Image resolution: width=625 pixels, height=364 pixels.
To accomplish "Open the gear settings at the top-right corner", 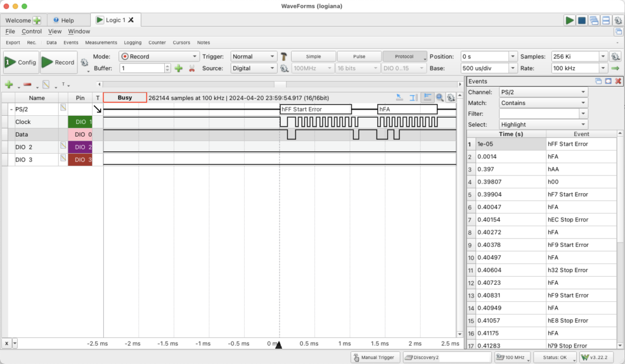I will [x=618, y=20].
